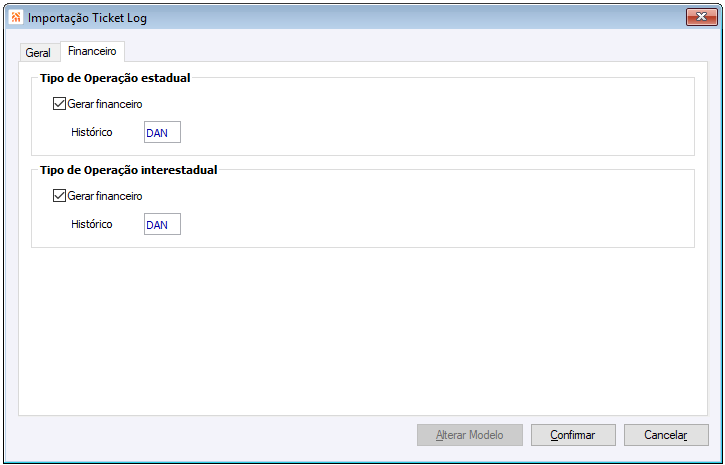This screenshot has width=725, height=465.
Task: Click the 'Gerar financeiro' label text under estadual
Action: [105, 103]
